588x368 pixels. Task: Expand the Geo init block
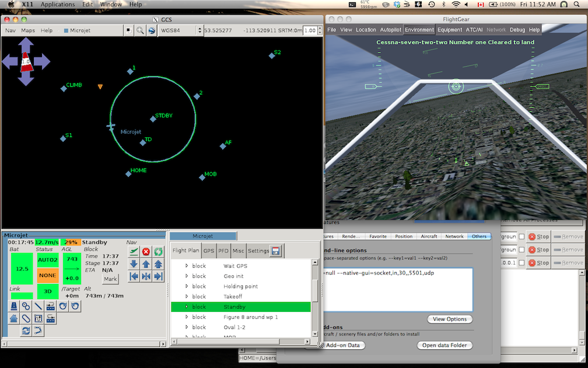[x=187, y=276]
